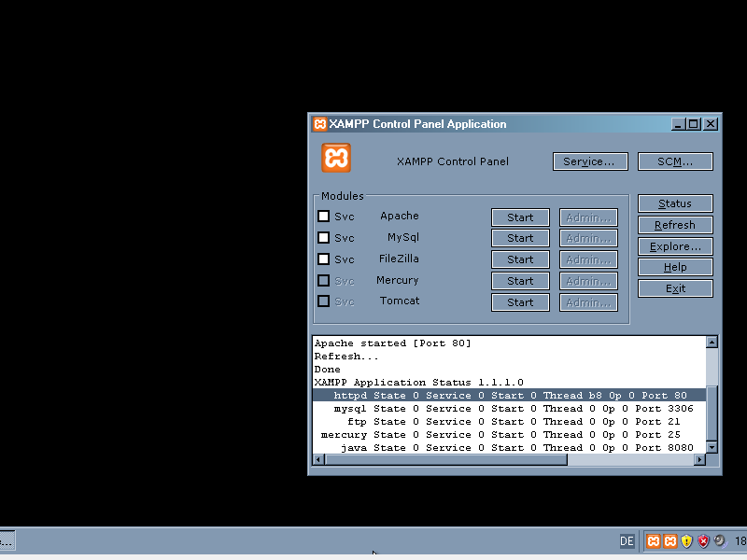
Task: Click the Apache module label
Action: click(x=400, y=216)
